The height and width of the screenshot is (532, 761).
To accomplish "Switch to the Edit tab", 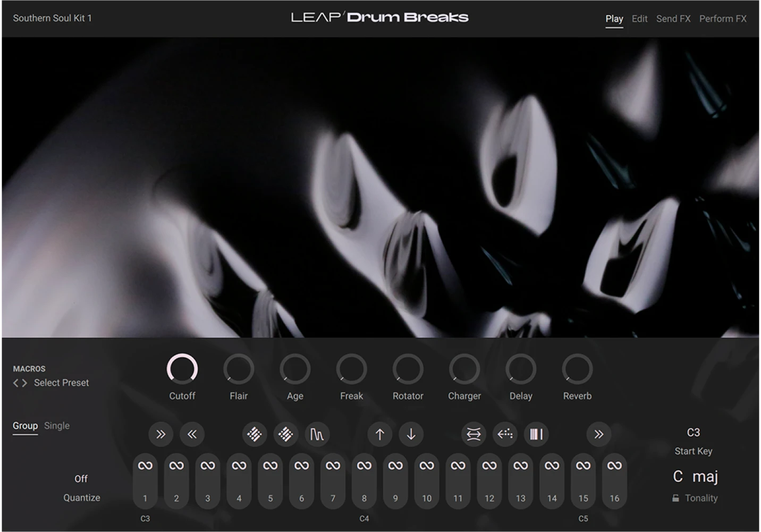I will (639, 18).
